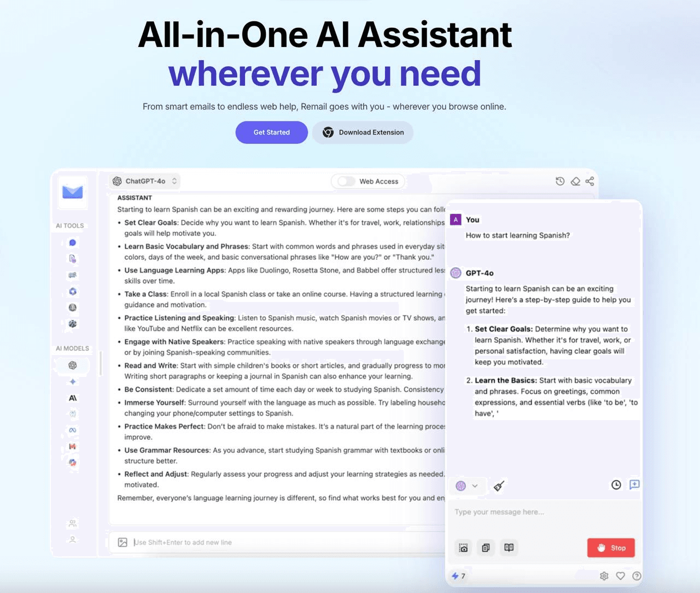The width and height of the screenshot is (700, 593).
Task: Click the eraser icon to clear chat
Action: (575, 181)
